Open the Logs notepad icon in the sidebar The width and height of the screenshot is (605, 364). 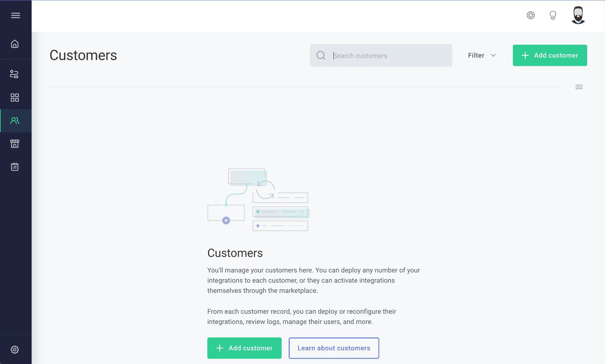[15, 166]
